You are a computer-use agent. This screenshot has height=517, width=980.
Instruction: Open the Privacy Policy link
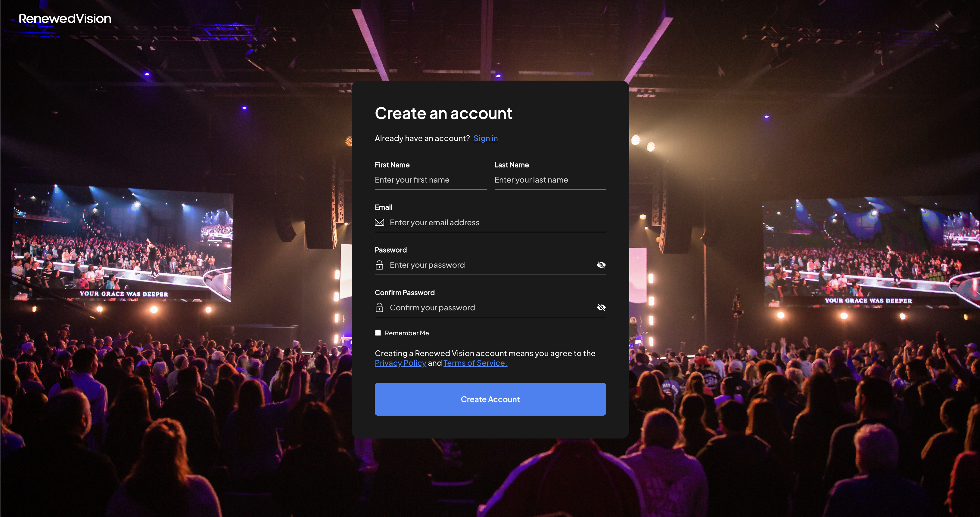[x=400, y=363]
